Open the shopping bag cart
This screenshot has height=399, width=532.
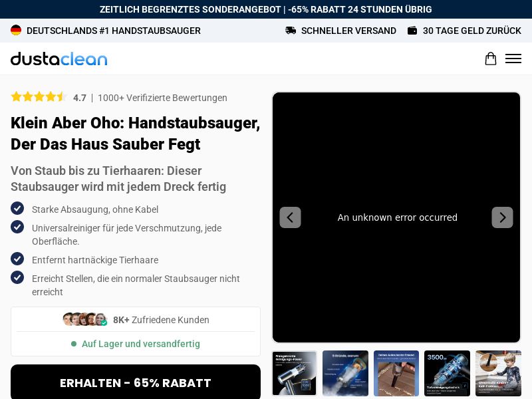[x=490, y=59]
